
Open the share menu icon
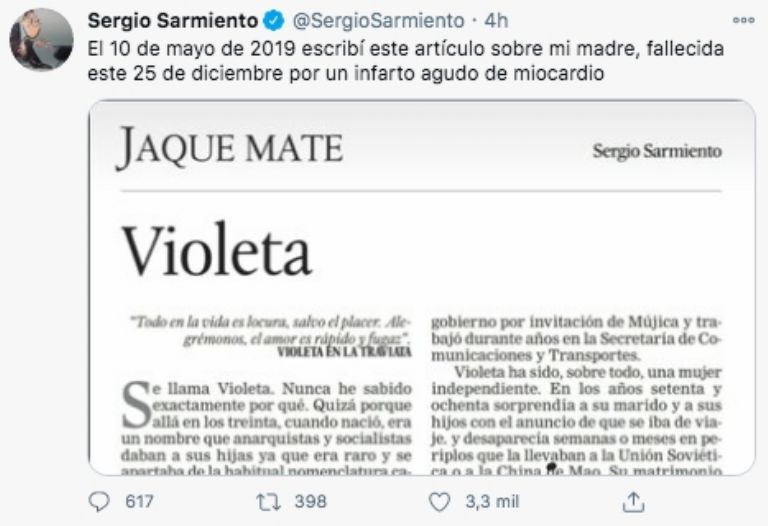click(631, 500)
